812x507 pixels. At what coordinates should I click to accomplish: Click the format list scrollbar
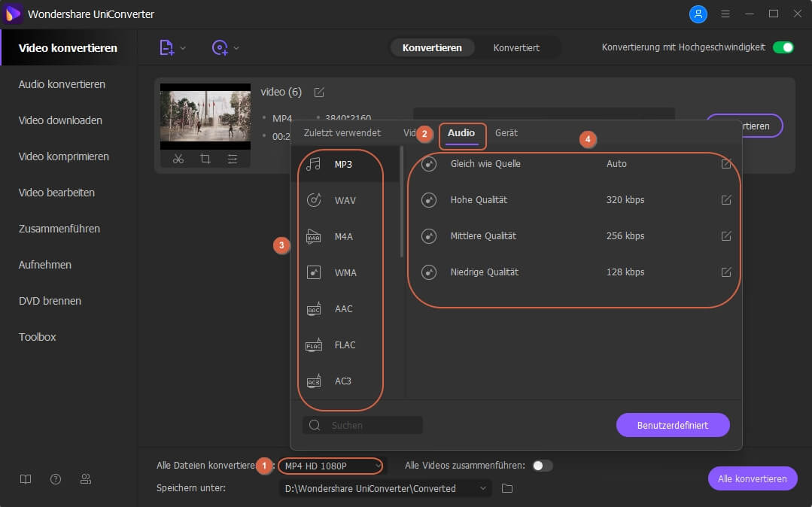click(402, 202)
